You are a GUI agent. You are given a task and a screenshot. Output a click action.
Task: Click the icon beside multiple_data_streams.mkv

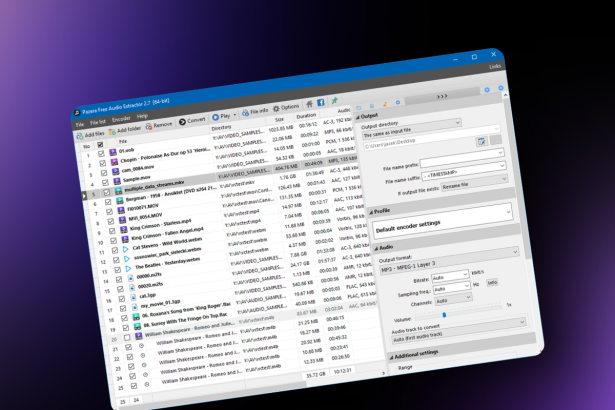click(118, 191)
